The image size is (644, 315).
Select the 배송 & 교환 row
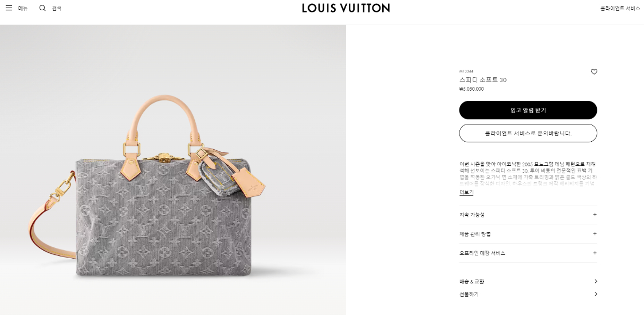click(x=528, y=281)
